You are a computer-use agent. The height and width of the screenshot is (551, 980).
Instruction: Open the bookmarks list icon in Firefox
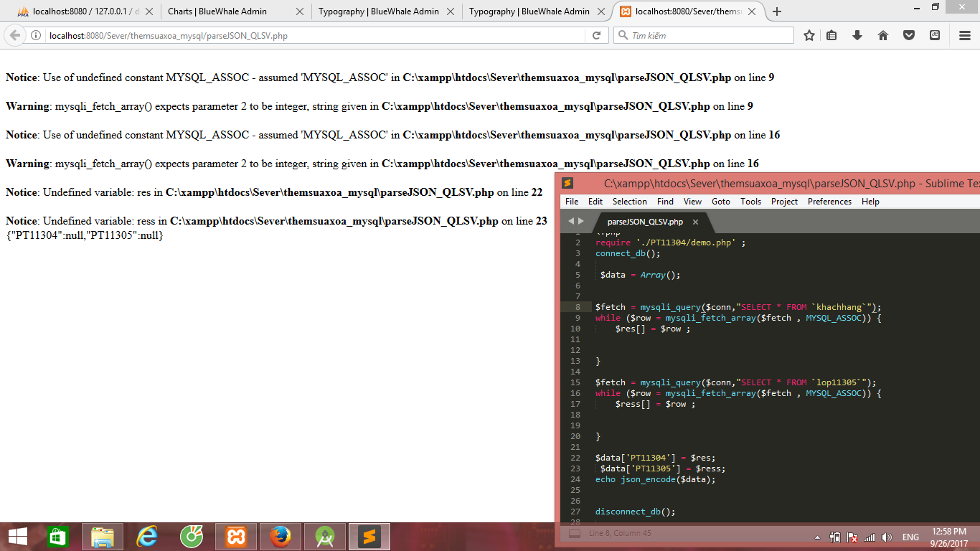831,35
